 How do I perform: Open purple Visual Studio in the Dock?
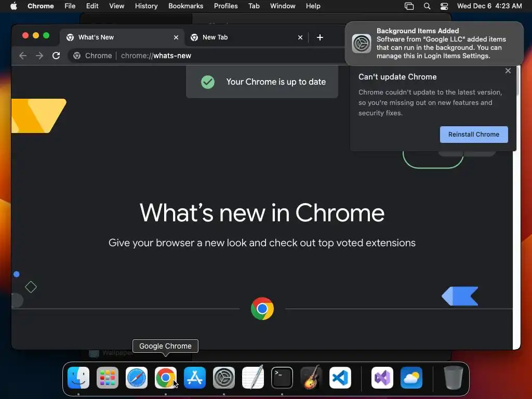tap(382, 378)
